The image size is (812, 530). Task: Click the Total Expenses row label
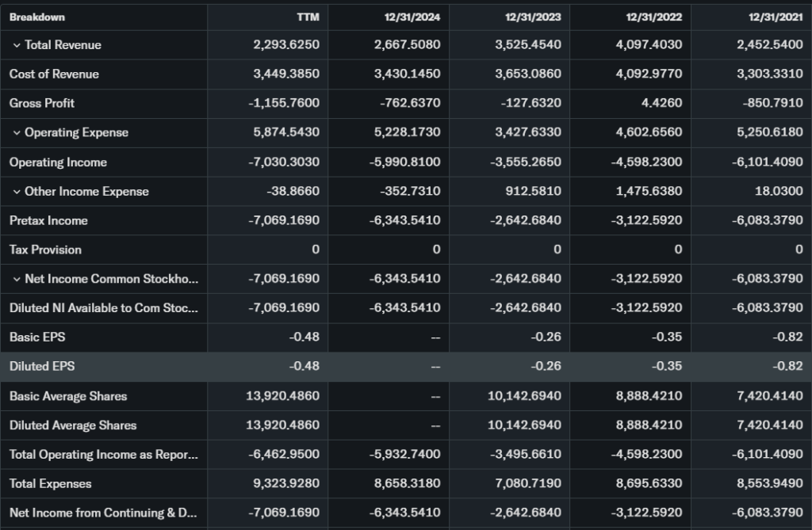click(50, 484)
